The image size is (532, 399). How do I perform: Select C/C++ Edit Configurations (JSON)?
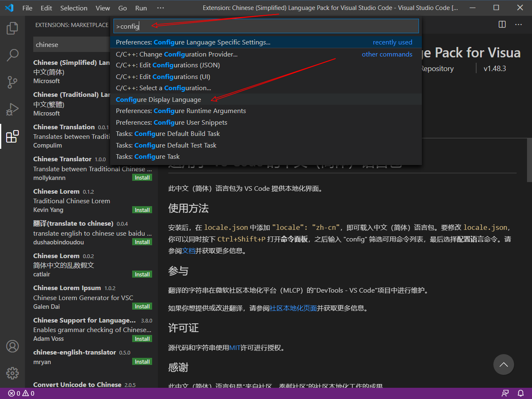tap(266, 65)
